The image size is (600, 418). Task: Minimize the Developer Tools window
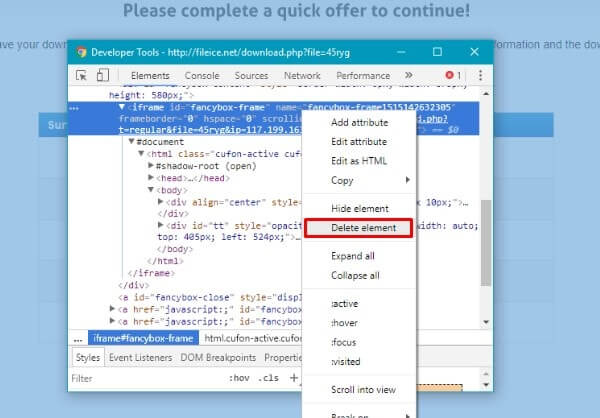tap(401, 52)
